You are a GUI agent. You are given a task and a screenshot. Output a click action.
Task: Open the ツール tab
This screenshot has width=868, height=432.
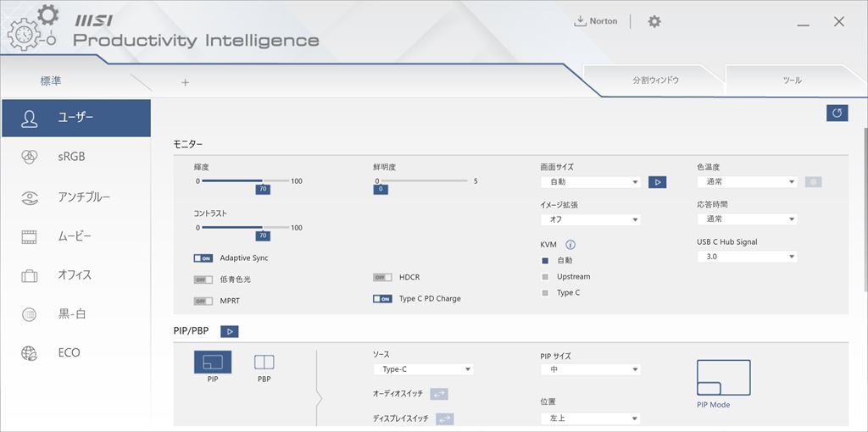click(x=793, y=80)
